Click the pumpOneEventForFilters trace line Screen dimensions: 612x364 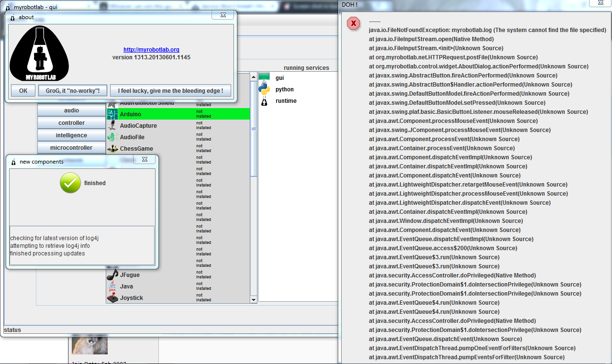(x=472, y=348)
